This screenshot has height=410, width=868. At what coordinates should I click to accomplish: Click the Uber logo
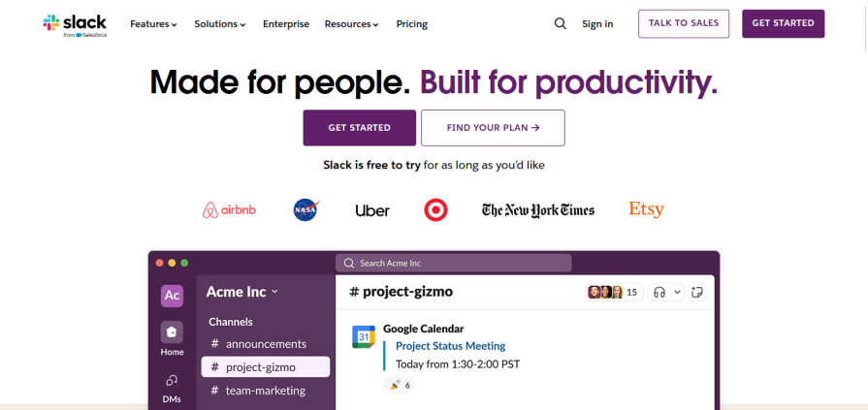pyautogui.click(x=372, y=210)
